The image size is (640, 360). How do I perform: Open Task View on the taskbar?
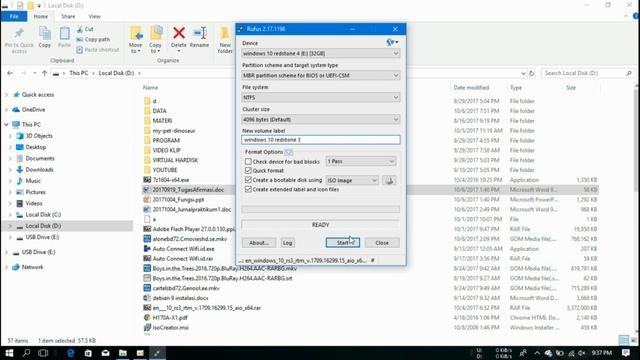click(x=43, y=353)
